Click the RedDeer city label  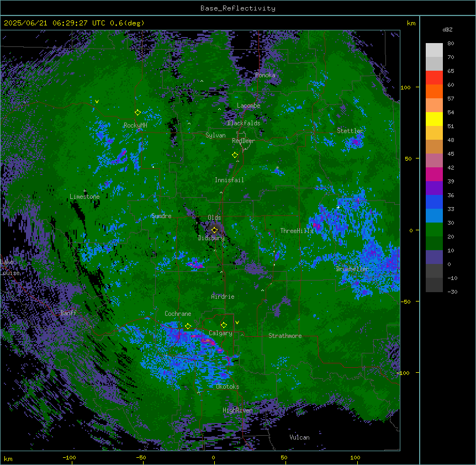click(244, 141)
